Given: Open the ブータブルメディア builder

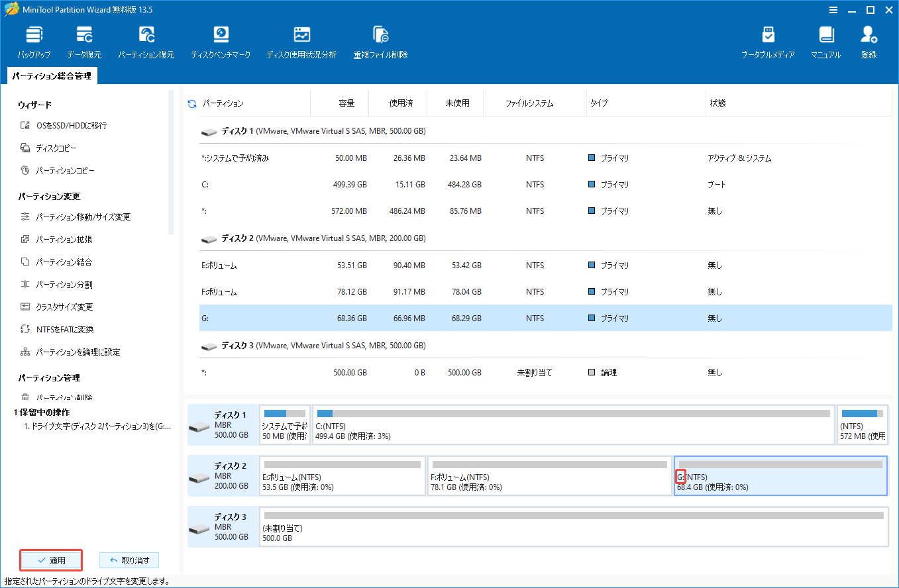Looking at the screenshot, I should [x=768, y=41].
